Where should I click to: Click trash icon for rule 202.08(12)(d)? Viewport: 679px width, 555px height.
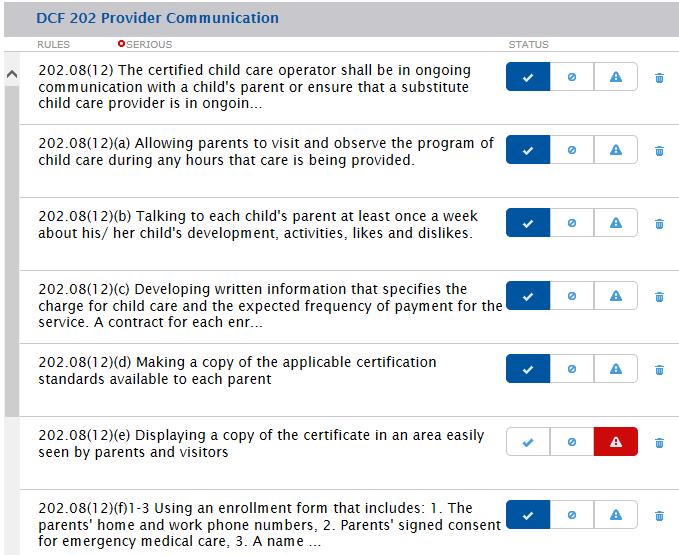(x=659, y=370)
